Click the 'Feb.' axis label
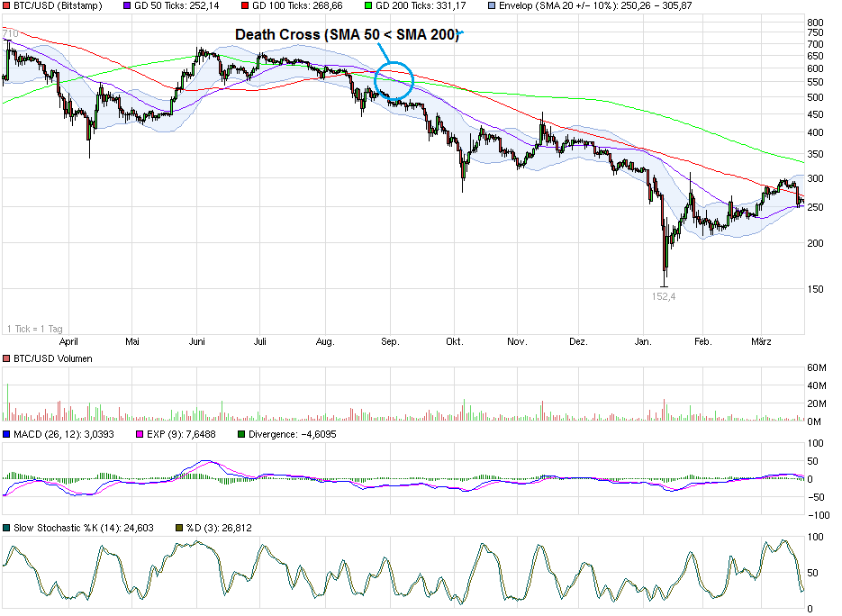Screen dimensions: 842x616 [x=703, y=341]
